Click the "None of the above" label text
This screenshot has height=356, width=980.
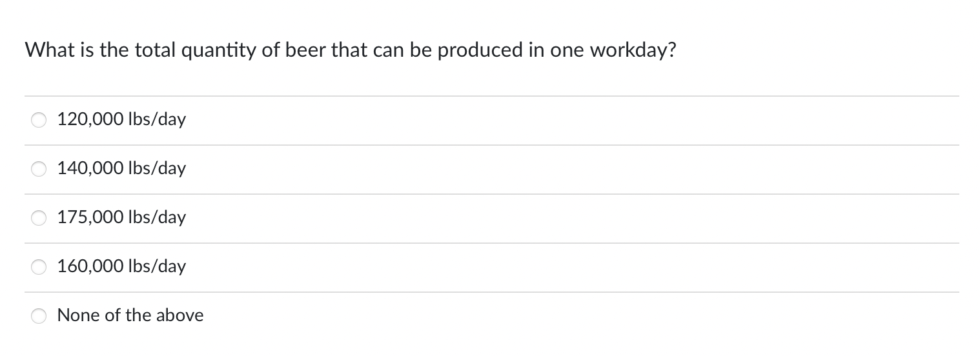coord(130,315)
